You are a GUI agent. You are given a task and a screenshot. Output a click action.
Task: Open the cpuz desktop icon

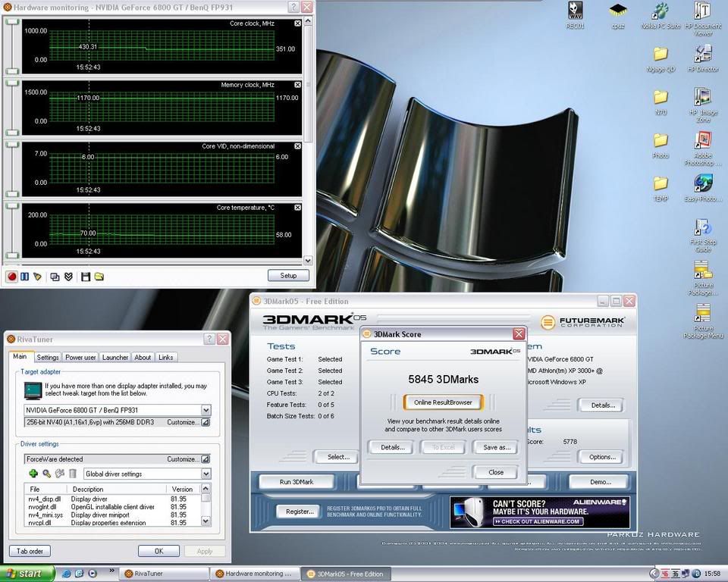point(617,11)
